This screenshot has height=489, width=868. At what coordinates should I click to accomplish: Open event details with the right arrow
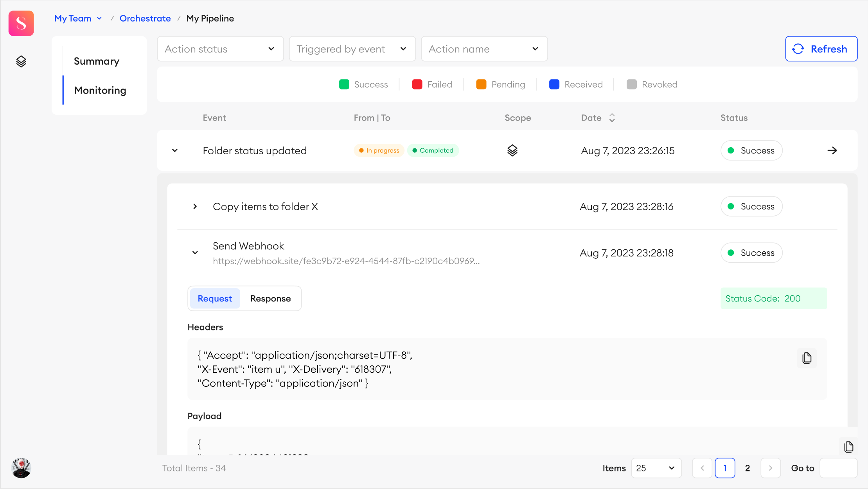[x=832, y=150]
